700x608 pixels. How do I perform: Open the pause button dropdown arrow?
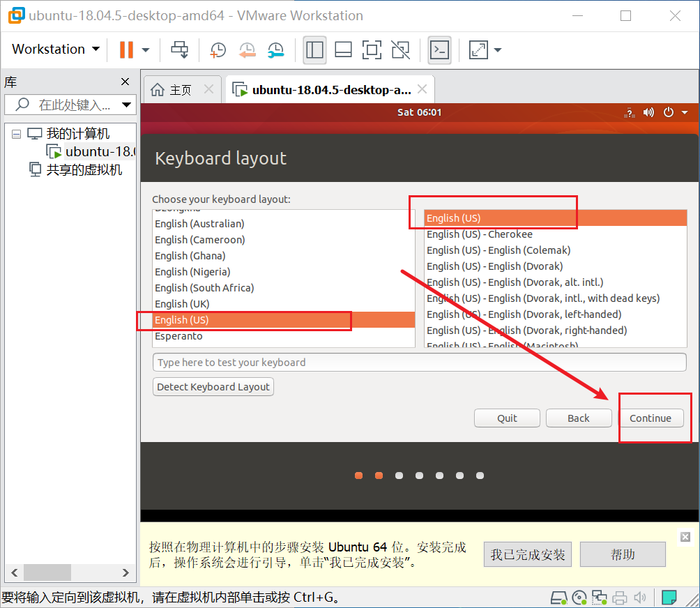coord(146,50)
